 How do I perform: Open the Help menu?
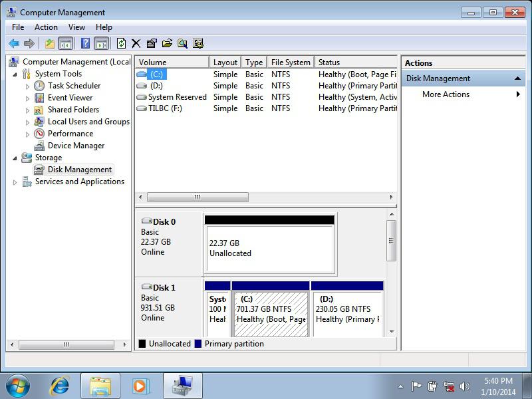[104, 27]
